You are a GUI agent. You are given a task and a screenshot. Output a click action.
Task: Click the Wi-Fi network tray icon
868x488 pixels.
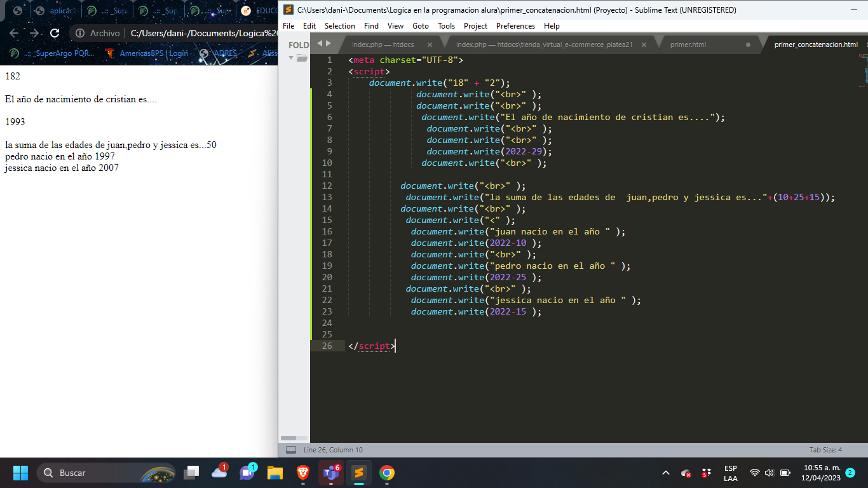point(755,473)
